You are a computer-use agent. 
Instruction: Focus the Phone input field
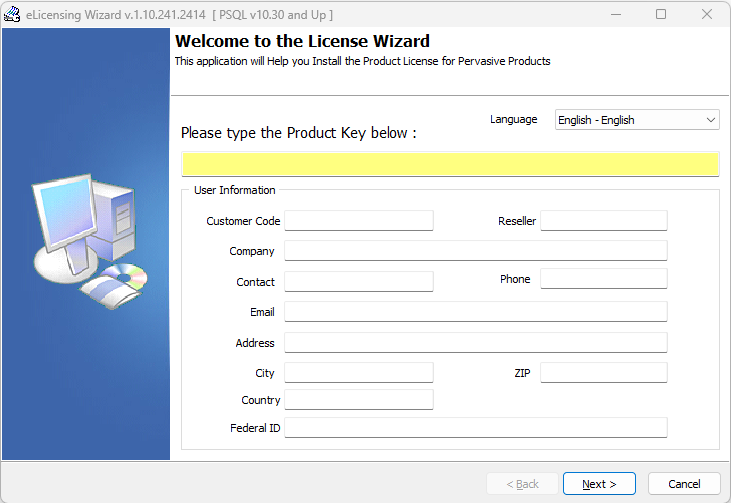point(604,279)
